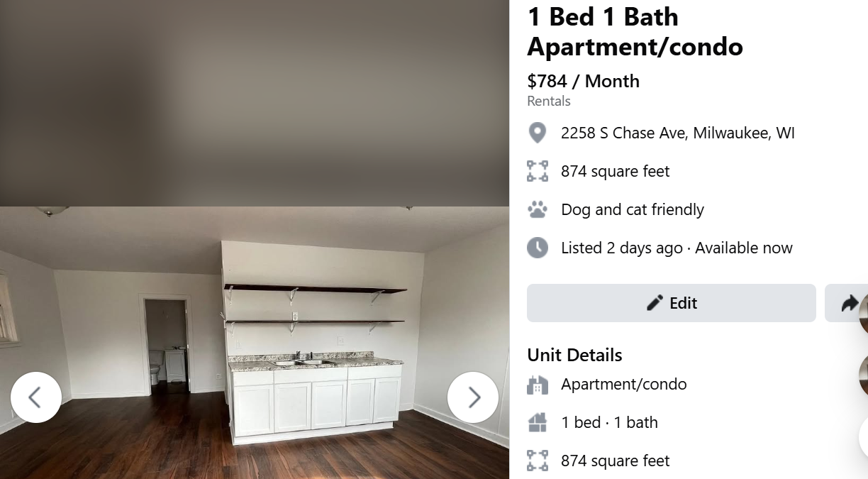This screenshot has height=479, width=868.
Task: Click the share arrow button
Action: 847,303
